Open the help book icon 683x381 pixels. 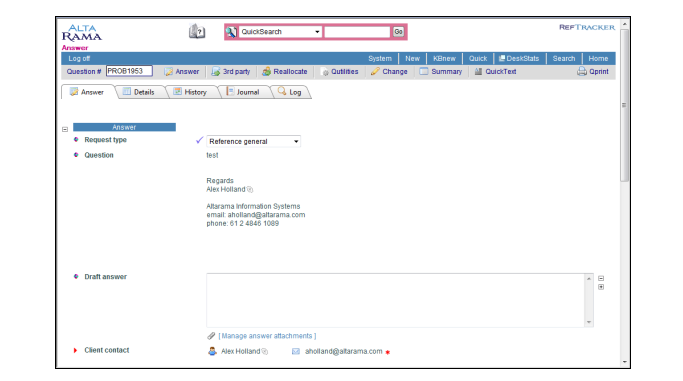coord(197,31)
